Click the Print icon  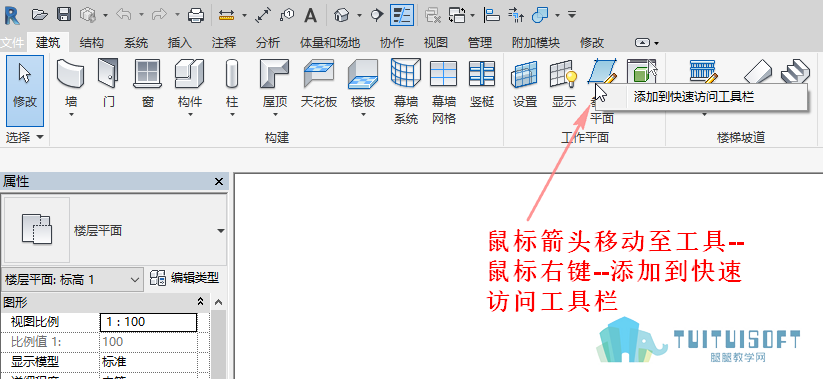[x=196, y=16]
